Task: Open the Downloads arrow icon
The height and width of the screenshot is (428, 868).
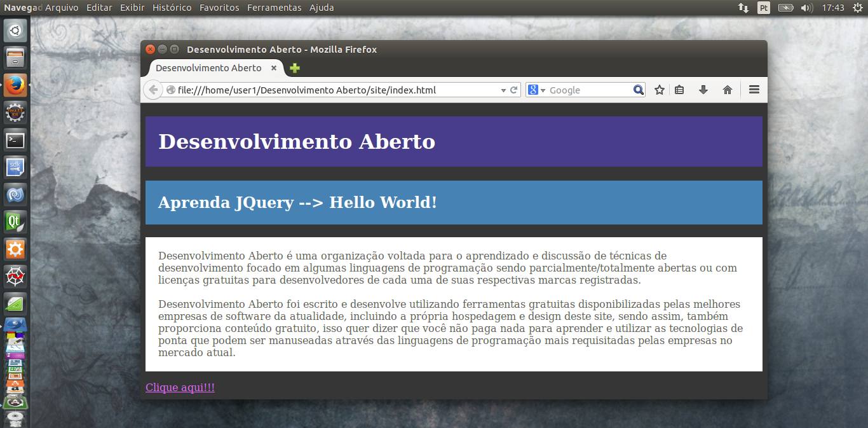Action: point(703,90)
